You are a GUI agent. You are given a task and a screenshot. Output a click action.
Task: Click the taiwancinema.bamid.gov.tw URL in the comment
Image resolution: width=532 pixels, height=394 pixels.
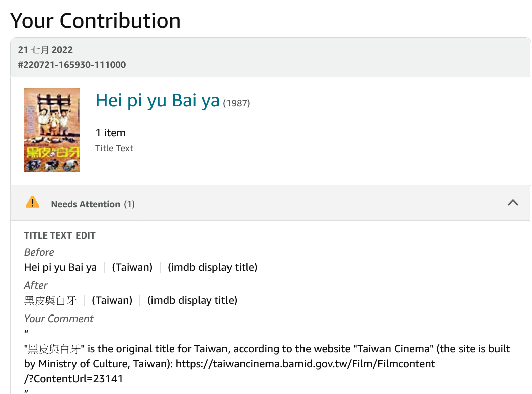point(305,363)
